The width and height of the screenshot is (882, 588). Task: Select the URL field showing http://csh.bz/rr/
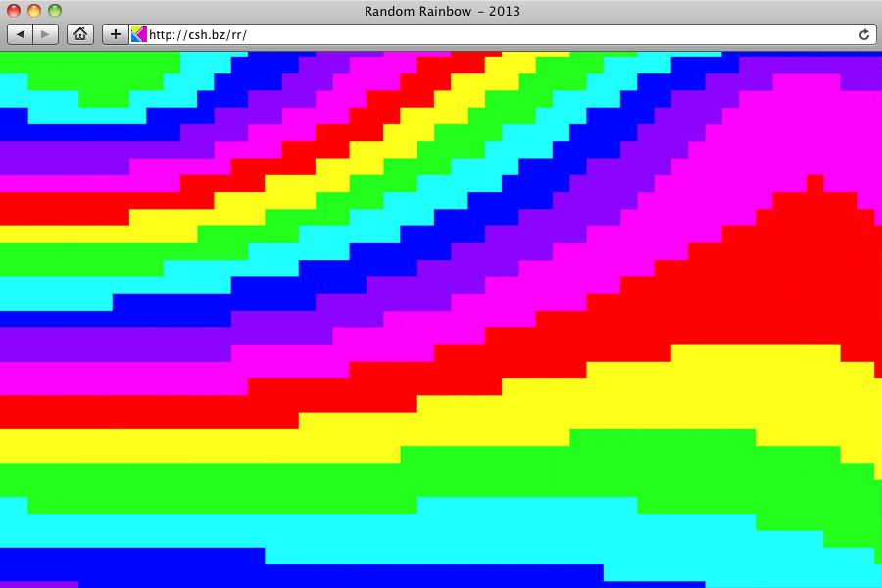click(503, 35)
